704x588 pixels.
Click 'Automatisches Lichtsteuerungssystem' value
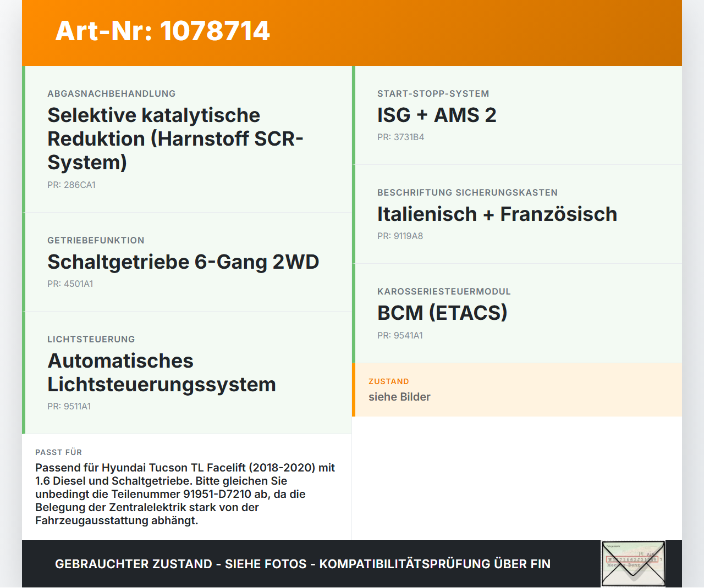click(162, 373)
